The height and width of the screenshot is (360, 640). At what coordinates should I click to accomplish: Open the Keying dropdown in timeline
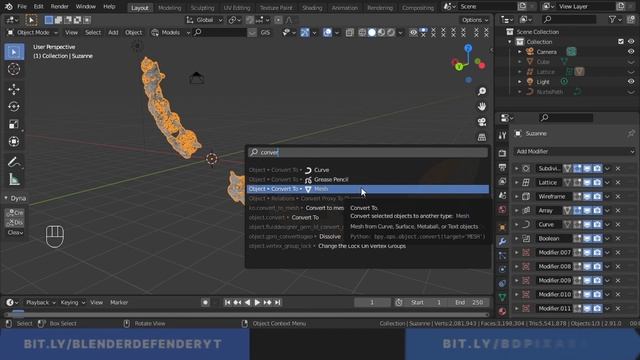(x=73, y=302)
